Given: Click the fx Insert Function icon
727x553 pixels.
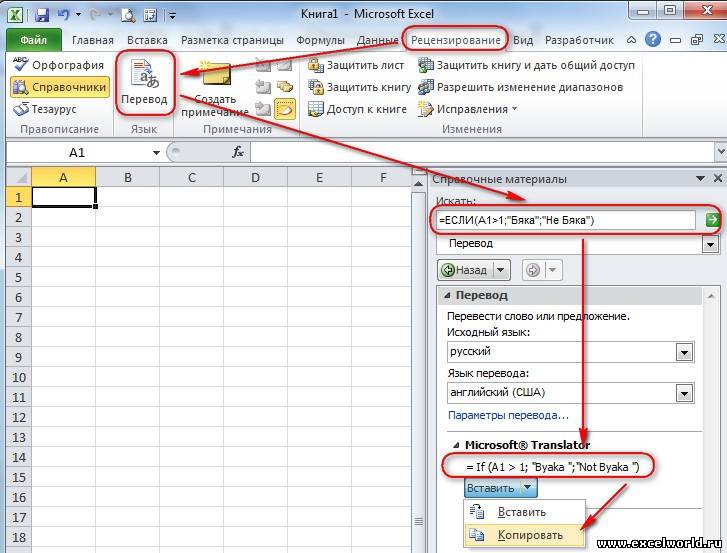Looking at the screenshot, I should [x=238, y=152].
